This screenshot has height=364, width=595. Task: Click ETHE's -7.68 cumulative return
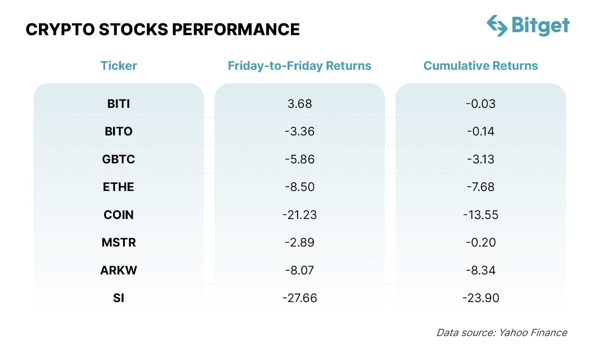pyautogui.click(x=481, y=187)
